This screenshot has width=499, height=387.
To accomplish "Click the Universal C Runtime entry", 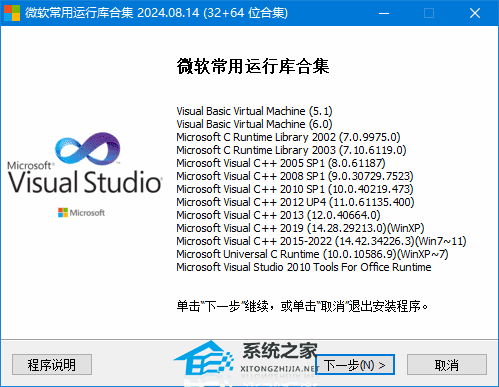I will click(x=312, y=254).
